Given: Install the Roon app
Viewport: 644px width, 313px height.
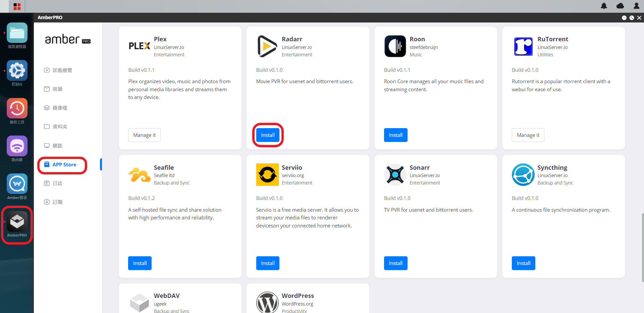Looking at the screenshot, I should coord(395,135).
